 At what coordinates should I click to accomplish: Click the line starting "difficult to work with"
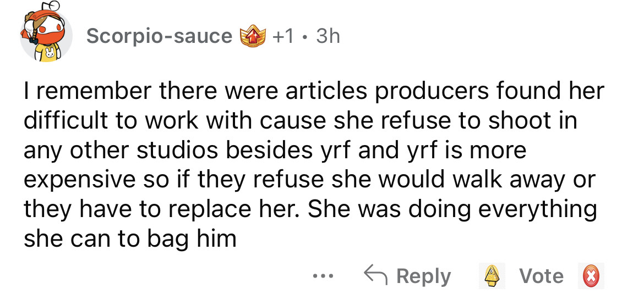(x=301, y=120)
